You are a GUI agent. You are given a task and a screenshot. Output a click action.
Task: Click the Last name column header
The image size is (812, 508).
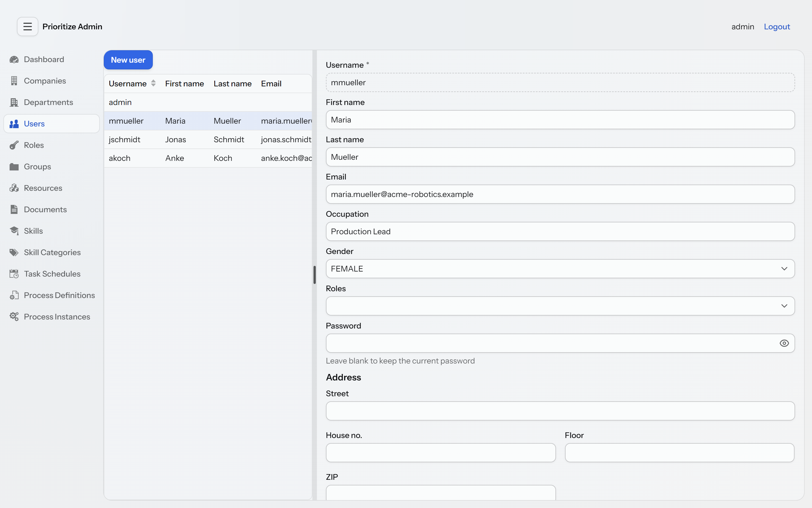click(x=233, y=84)
